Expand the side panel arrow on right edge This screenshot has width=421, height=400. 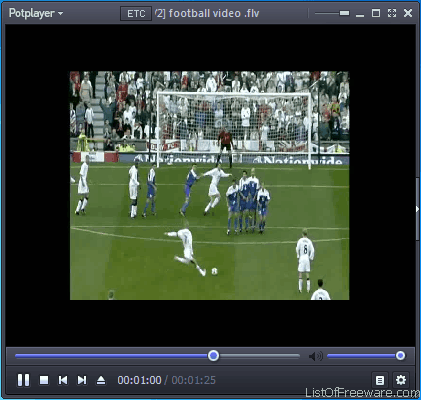point(417,209)
